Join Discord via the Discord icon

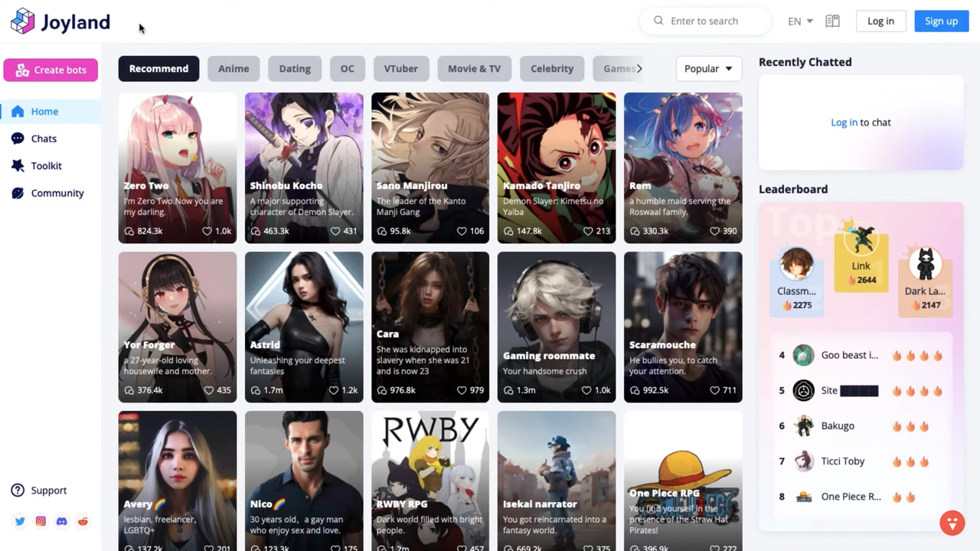click(61, 521)
